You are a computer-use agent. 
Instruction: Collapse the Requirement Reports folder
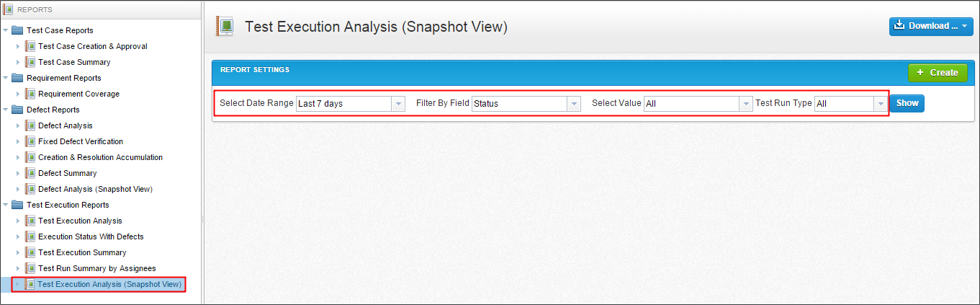pyautogui.click(x=6, y=78)
